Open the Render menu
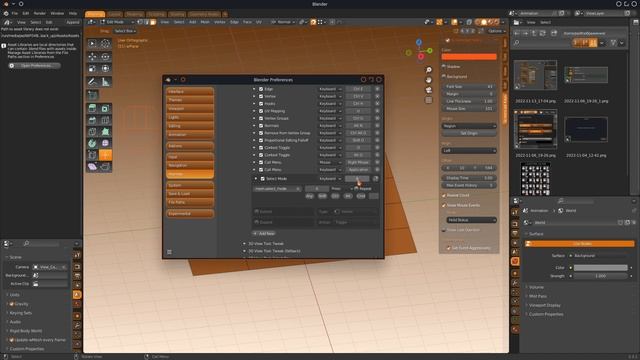Viewport: 640px width, 360px height. coord(40,13)
